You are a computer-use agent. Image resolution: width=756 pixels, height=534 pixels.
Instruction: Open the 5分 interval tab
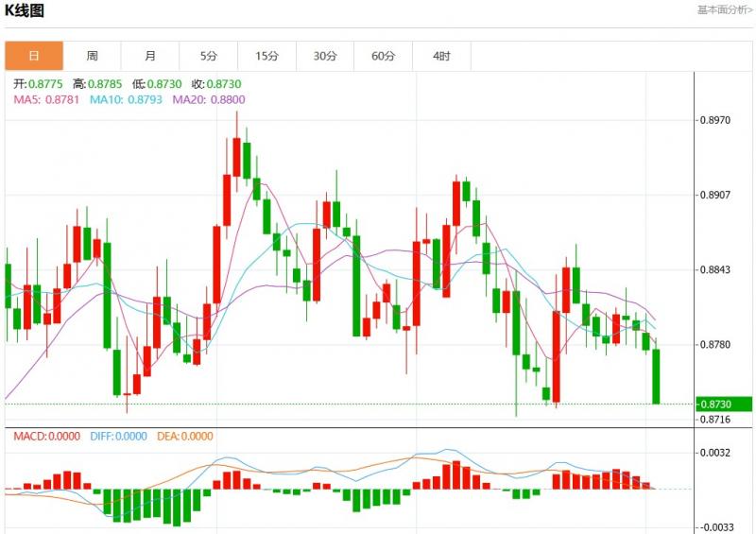(209, 56)
